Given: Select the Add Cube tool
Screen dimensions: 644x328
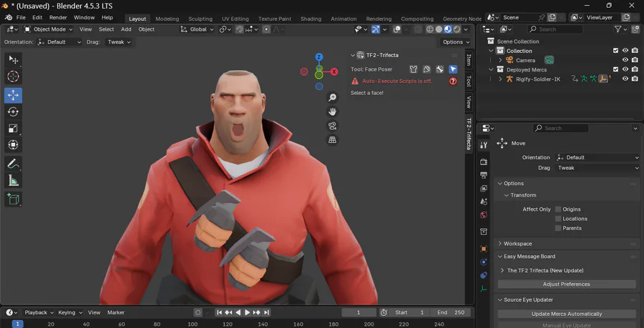Looking at the screenshot, I should 13,199.
